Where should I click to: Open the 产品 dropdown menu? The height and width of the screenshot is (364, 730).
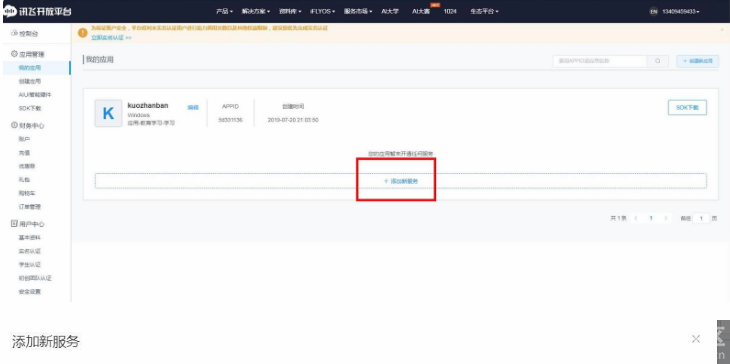point(224,11)
